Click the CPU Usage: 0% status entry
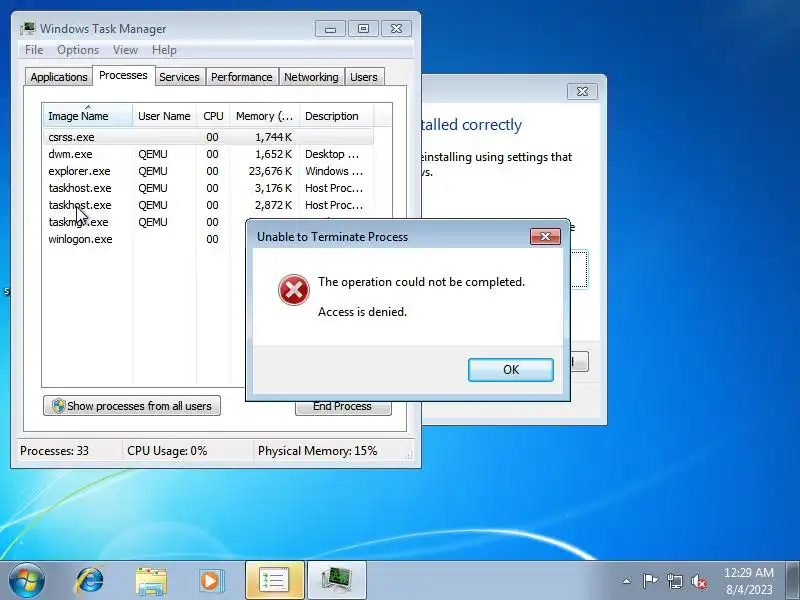 [x=167, y=451]
